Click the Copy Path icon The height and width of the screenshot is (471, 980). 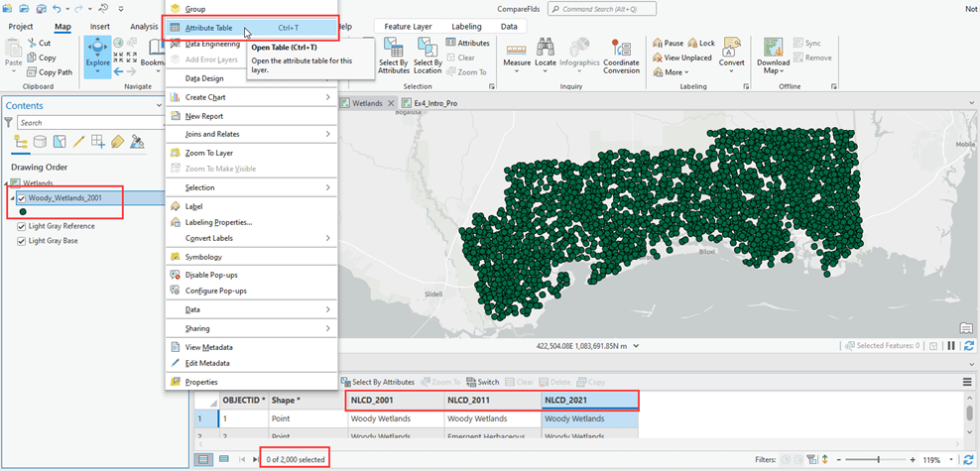33,71
